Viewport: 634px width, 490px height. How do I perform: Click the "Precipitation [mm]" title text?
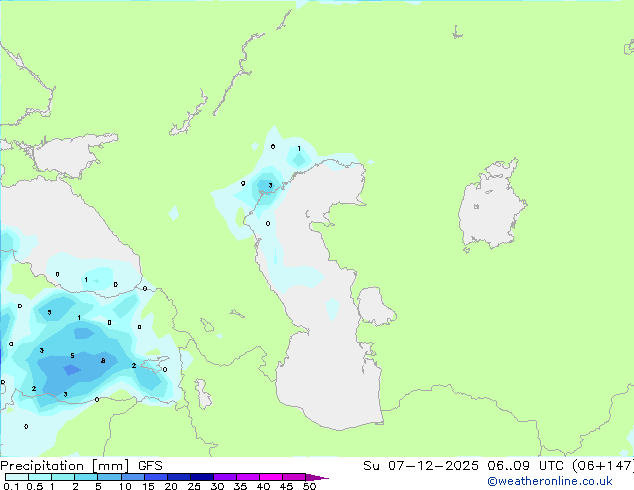[x=65, y=466]
